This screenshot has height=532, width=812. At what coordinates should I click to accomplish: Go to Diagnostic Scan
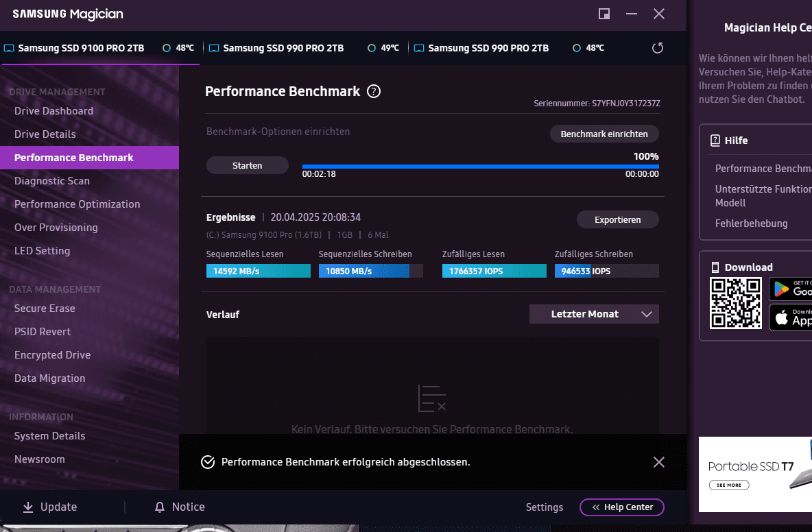pos(52,180)
